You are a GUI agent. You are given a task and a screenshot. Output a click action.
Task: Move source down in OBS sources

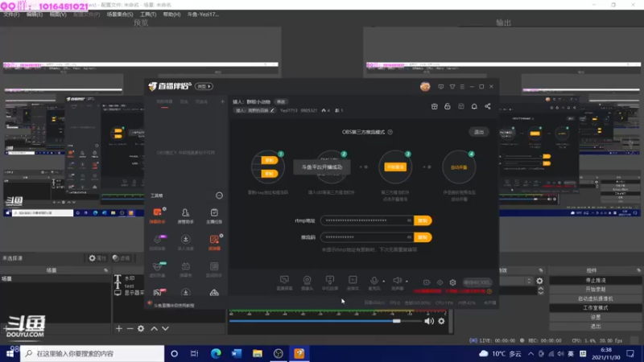pyautogui.click(x=165, y=328)
